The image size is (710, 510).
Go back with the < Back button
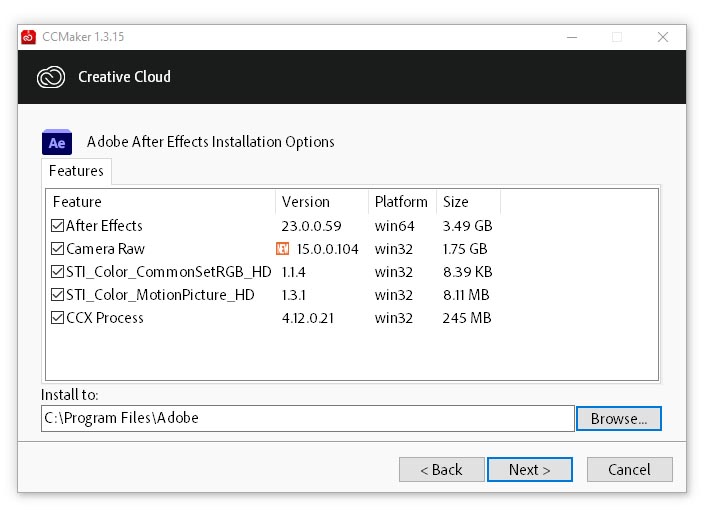441,469
